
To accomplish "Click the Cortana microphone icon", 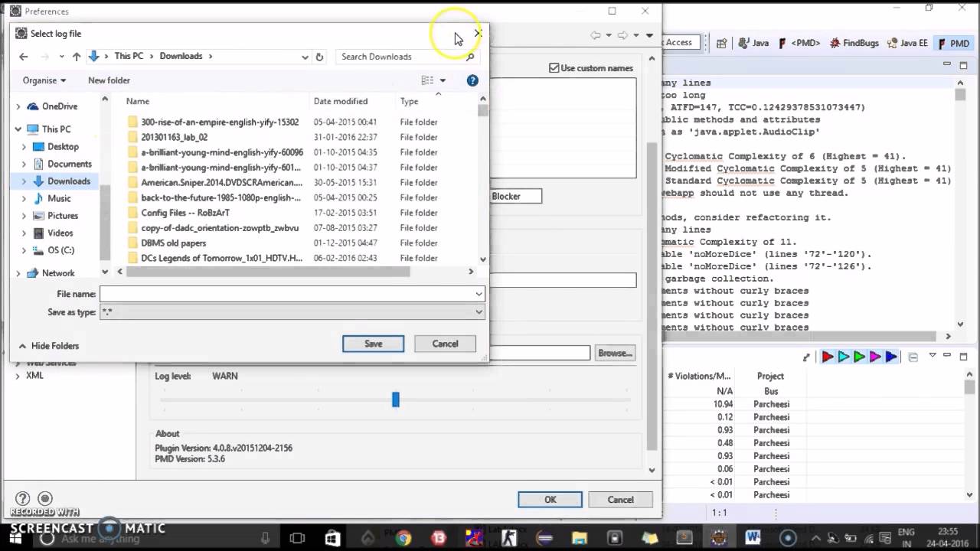I will (265, 538).
